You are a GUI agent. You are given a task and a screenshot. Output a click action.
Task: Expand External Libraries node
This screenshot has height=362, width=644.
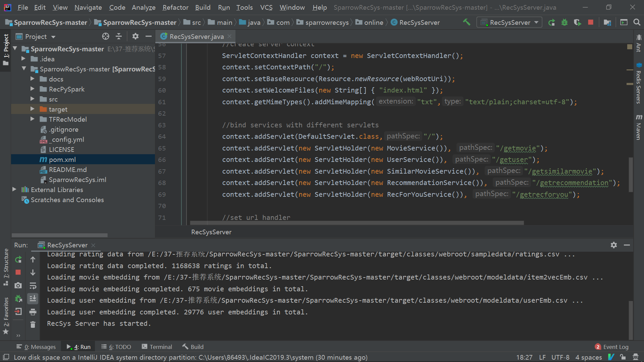click(x=14, y=189)
